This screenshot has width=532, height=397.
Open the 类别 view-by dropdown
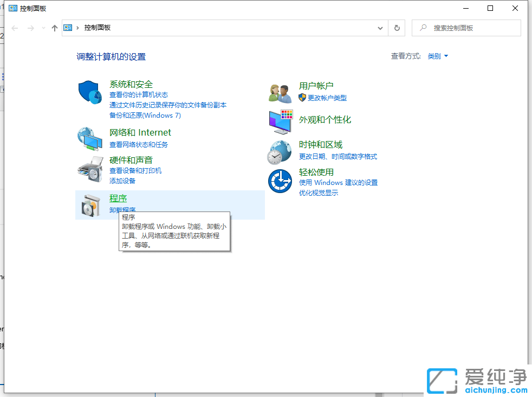437,56
